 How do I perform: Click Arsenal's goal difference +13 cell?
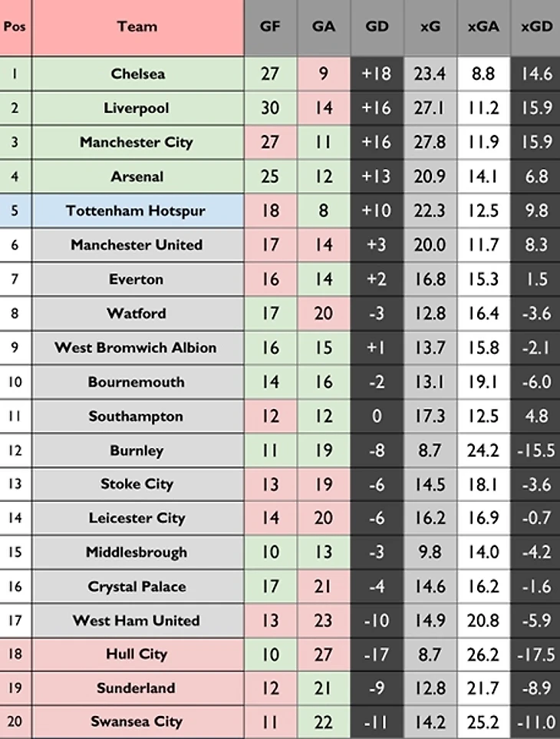coord(377,177)
